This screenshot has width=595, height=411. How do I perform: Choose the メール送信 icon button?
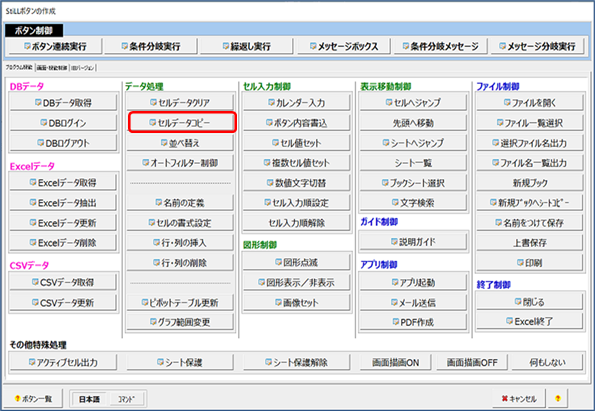[413, 302]
